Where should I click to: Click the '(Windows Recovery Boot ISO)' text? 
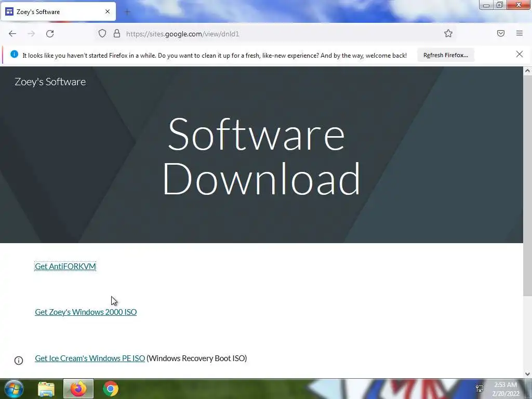coord(197,358)
